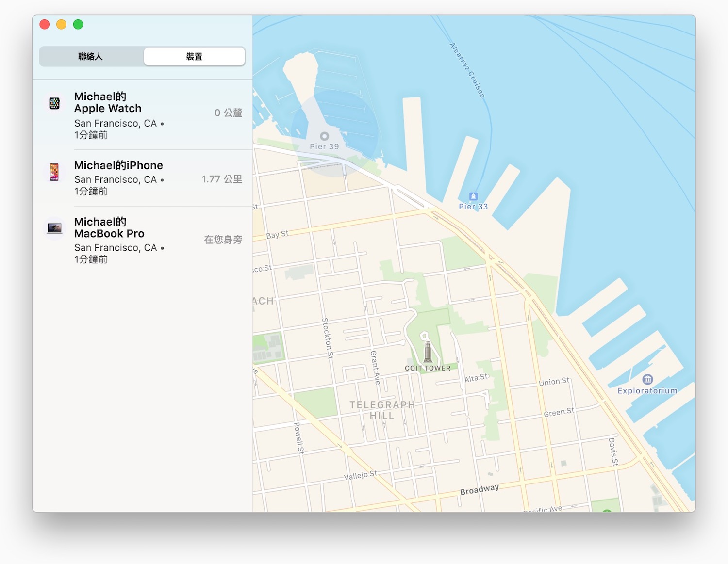Click the Bay St street label

[277, 235]
